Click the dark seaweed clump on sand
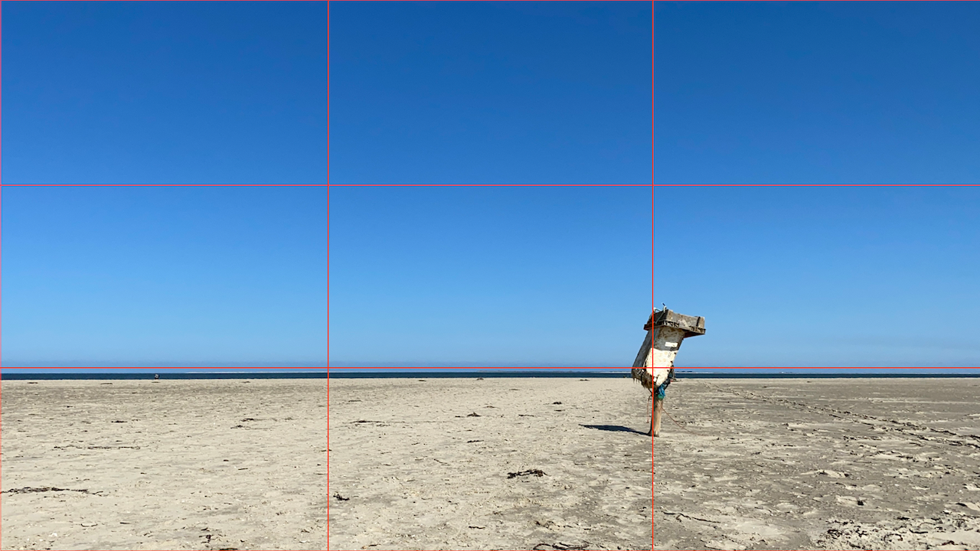The height and width of the screenshot is (551, 980). coord(526,474)
